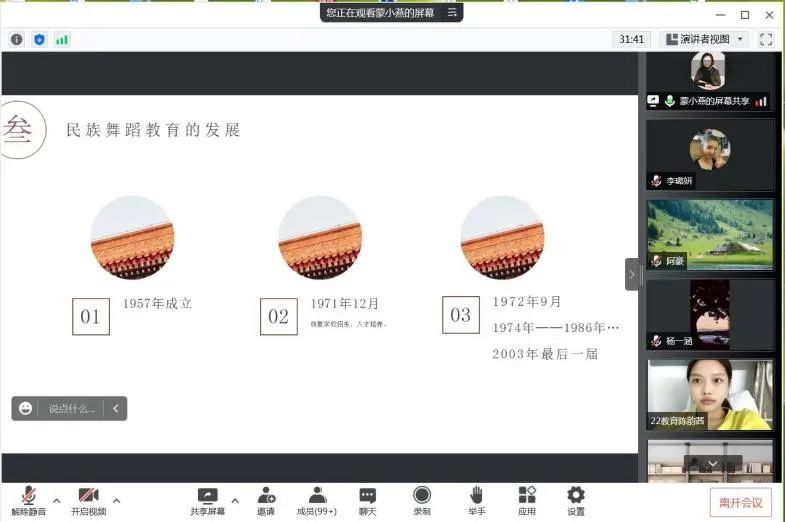Viewport: 785px width, 522px height.
Task: Enter fullscreen with the top-right icon
Action: click(766, 39)
